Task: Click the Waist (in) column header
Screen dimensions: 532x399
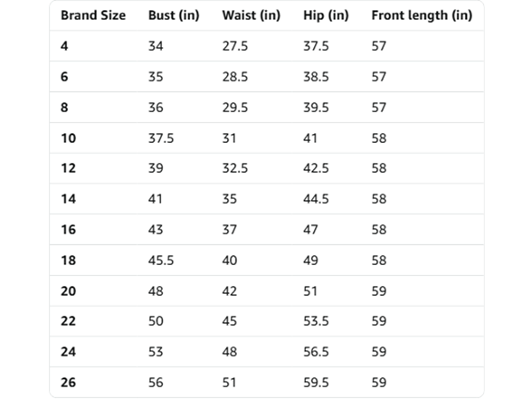Action: [252, 15]
